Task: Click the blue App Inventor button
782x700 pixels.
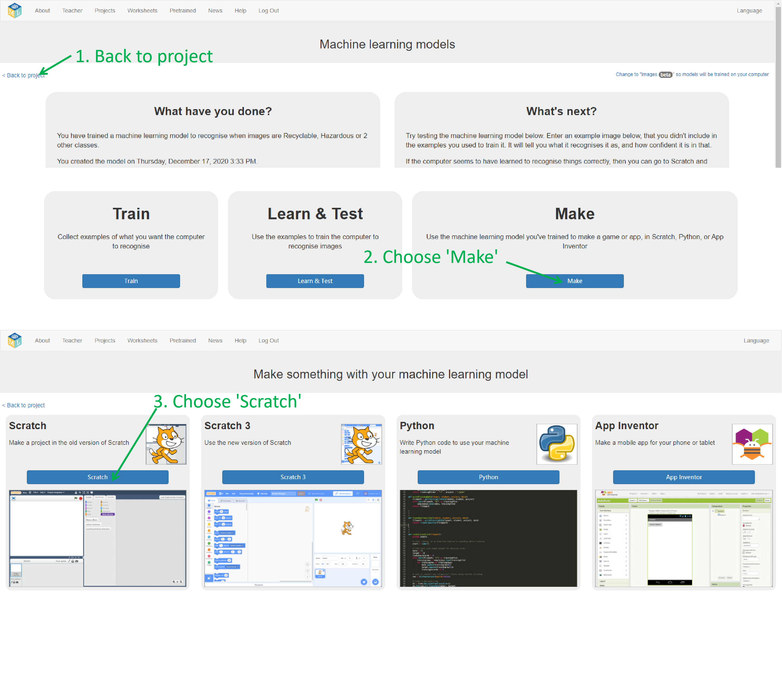Action: (684, 477)
